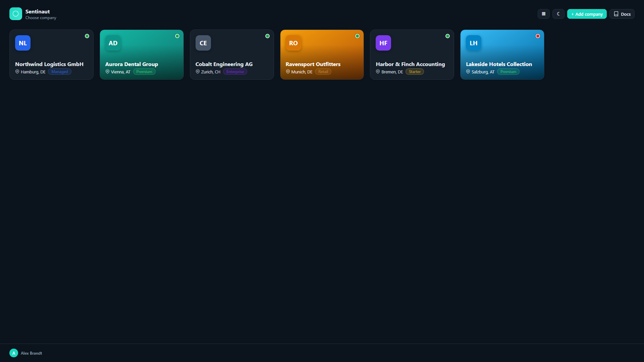Image resolution: width=644 pixels, height=362 pixels.
Task: Click Salzburg location pin icon
Action: [468, 72]
